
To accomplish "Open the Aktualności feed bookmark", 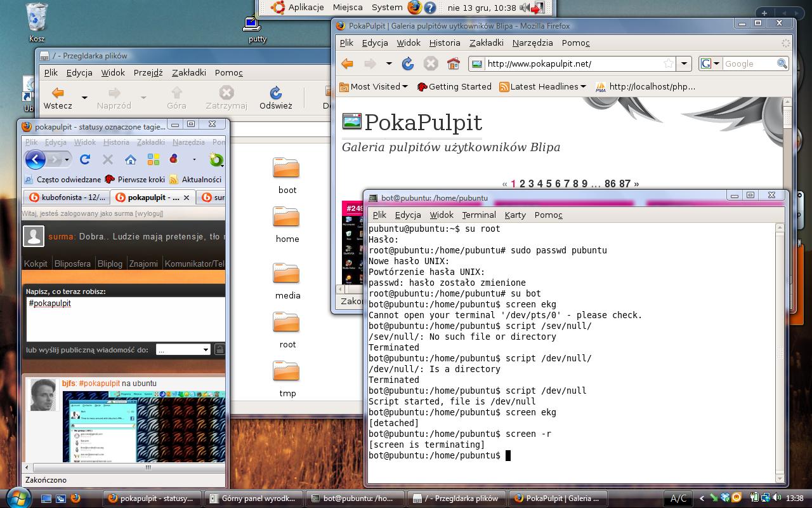I will [195, 180].
